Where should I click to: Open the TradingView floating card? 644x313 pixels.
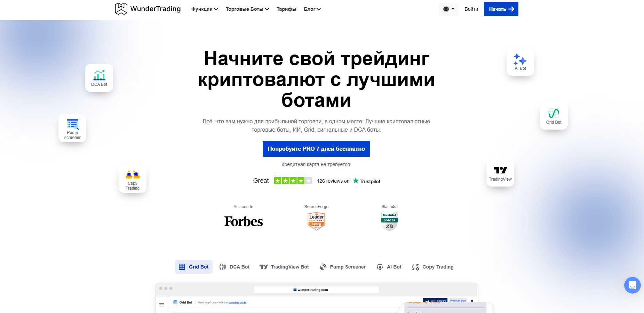coord(500,173)
